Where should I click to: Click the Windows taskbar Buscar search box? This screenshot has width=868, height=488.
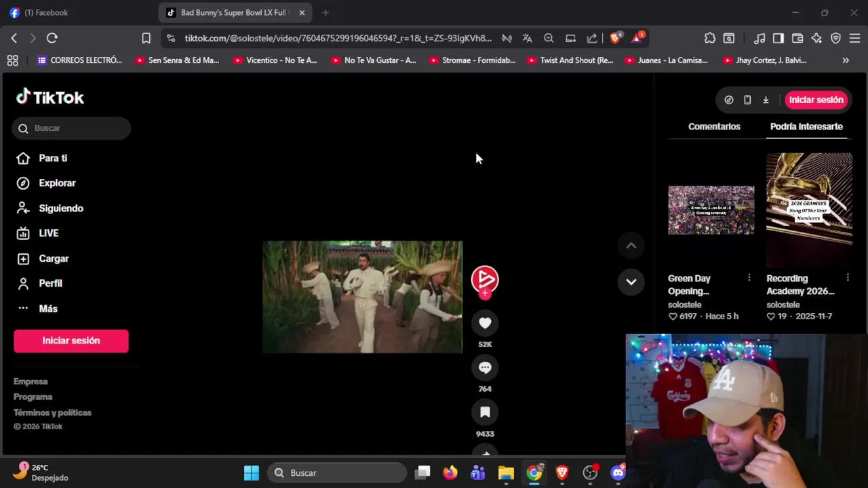point(337,473)
